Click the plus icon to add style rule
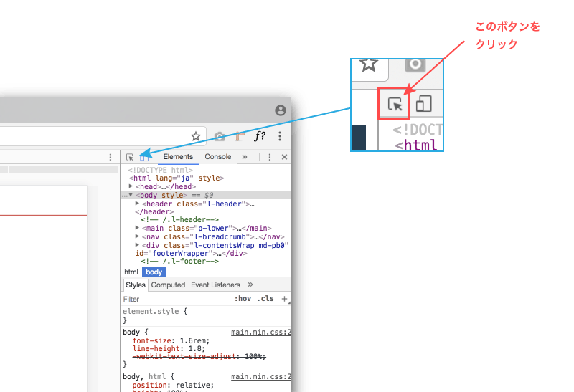The height and width of the screenshot is (392, 574). coord(284,299)
